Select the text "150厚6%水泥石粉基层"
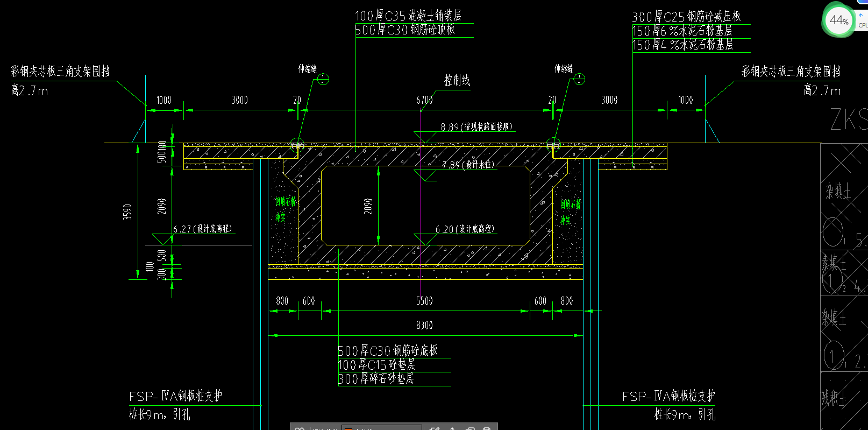 coord(682,31)
